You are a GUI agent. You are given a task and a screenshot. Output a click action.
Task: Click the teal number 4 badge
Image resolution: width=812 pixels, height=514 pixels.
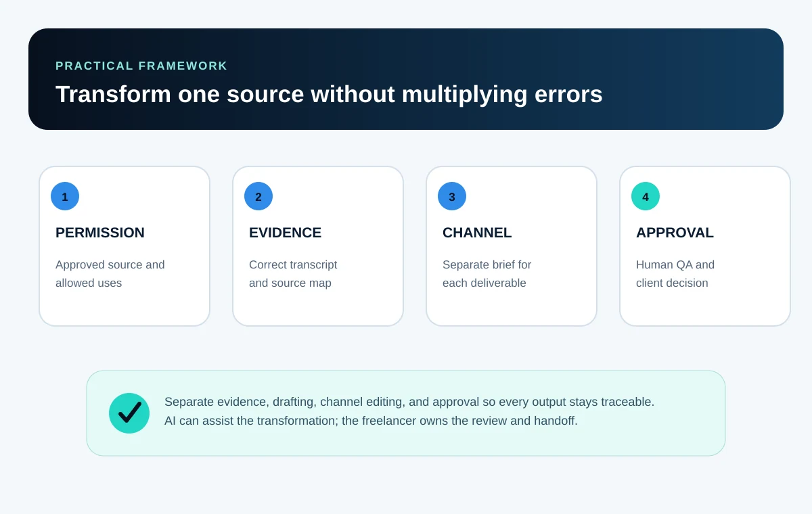(646, 196)
